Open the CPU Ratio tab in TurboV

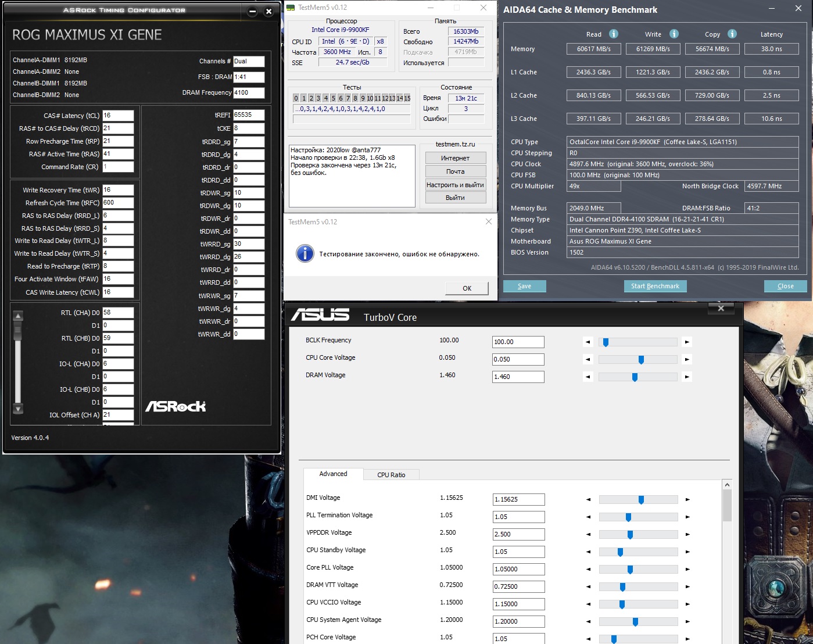pyautogui.click(x=391, y=475)
